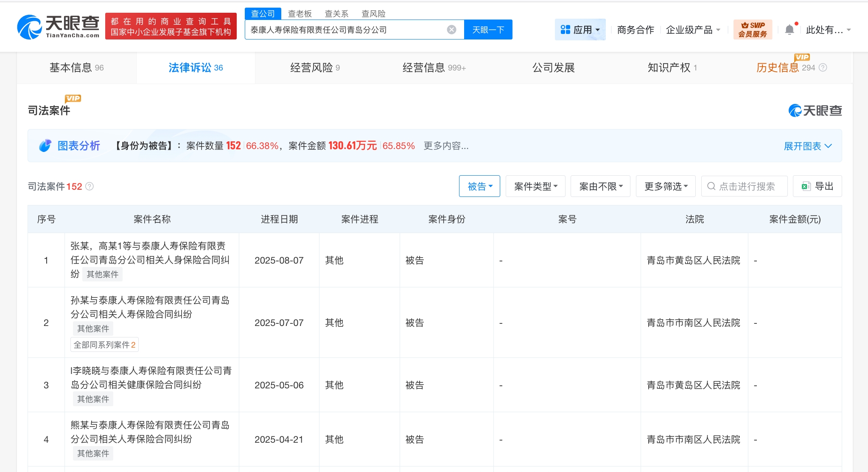Click the 其他案件 tag in case 4
868x472 pixels.
point(93,453)
